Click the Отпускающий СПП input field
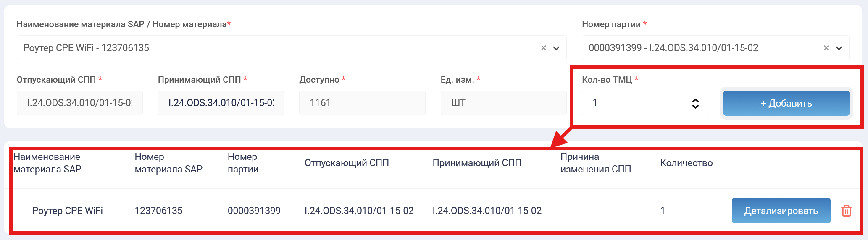The width and height of the screenshot is (868, 240). click(80, 103)
